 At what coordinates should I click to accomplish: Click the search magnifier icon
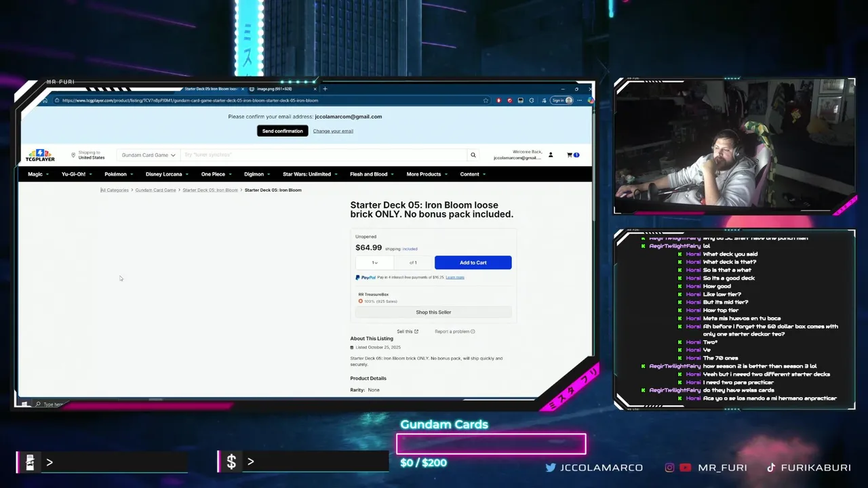(x=473, y=155)
